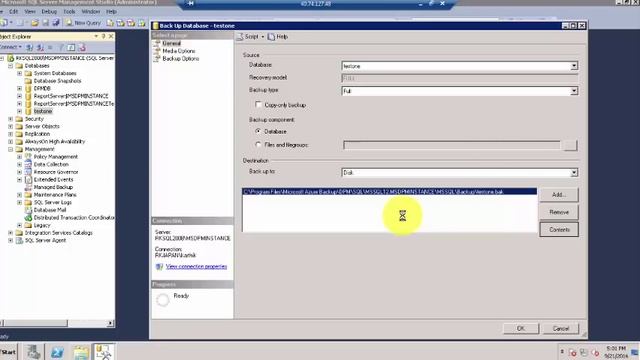Click the SQL Server Management Studio taskbar icon
This screenshot has width=640, height=360.
(104, 351)
